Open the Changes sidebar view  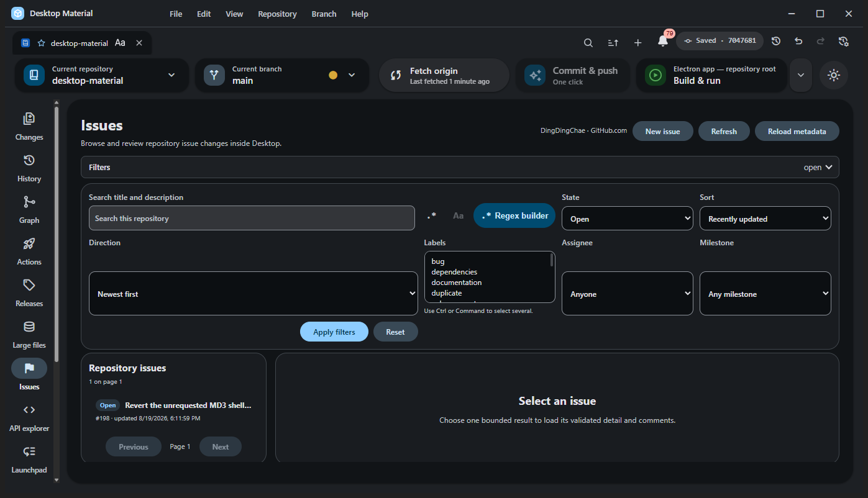tap(29, 127)
